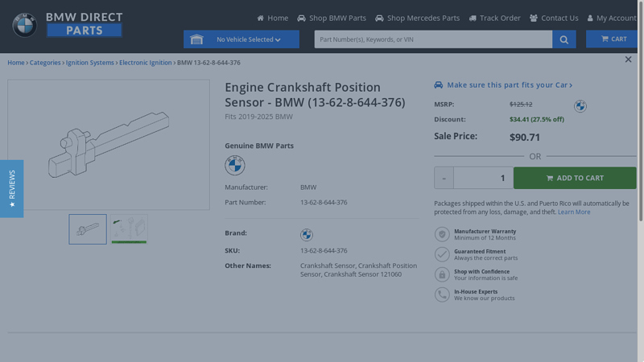Open the Reviews side tab
This screenshot has width=644, height=362.
click(11, 189)
